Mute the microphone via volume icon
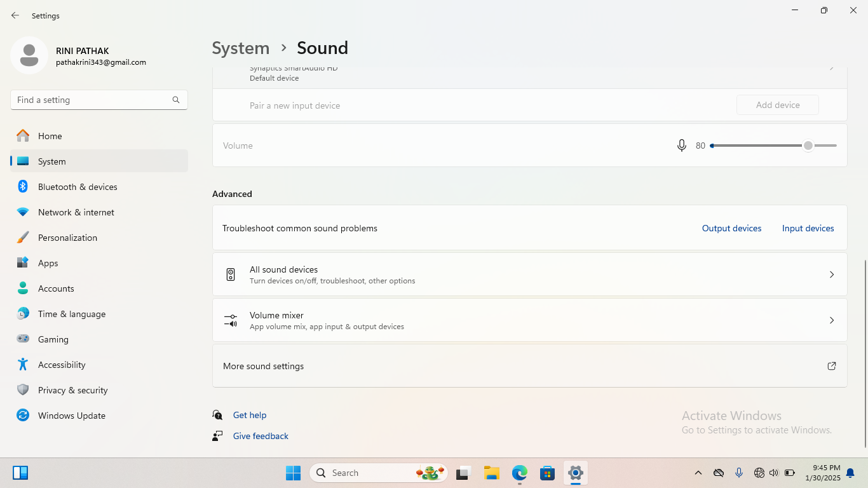The height and width of the screenshot is (488, 868). (x=681, y=146)
